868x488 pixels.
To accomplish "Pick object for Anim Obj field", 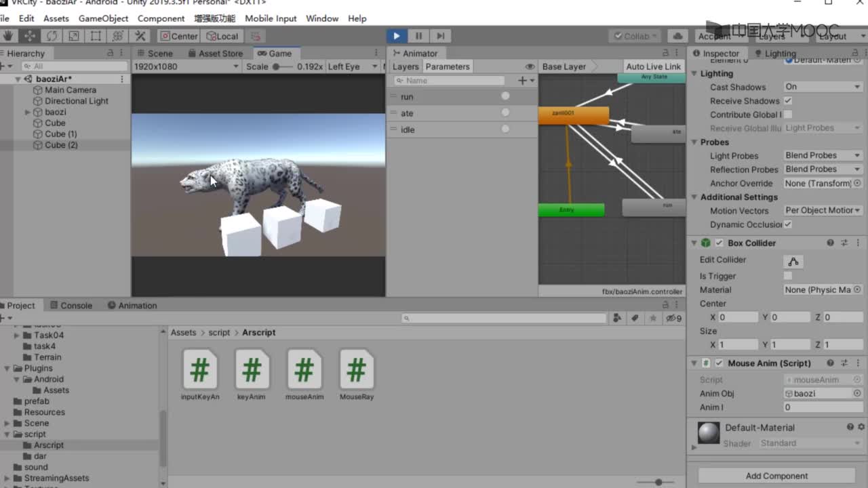I will pyautogui.click(x=857, y=393).
